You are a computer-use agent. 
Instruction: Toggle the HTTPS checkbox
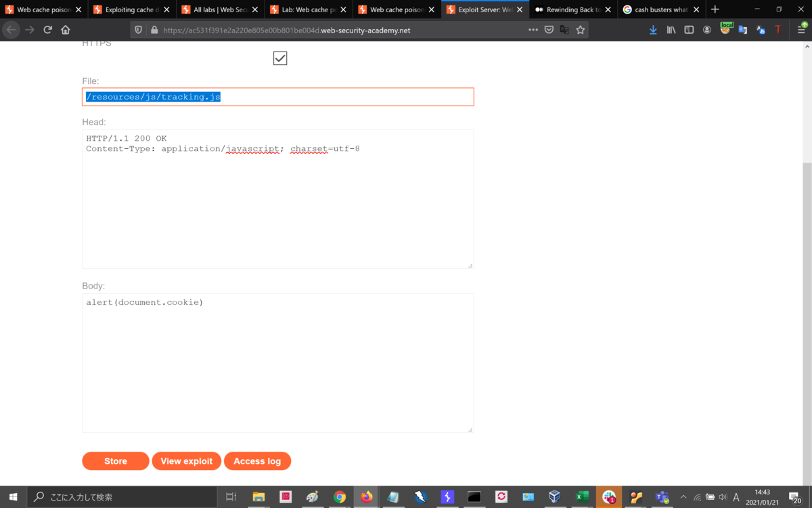coord(280,58)
